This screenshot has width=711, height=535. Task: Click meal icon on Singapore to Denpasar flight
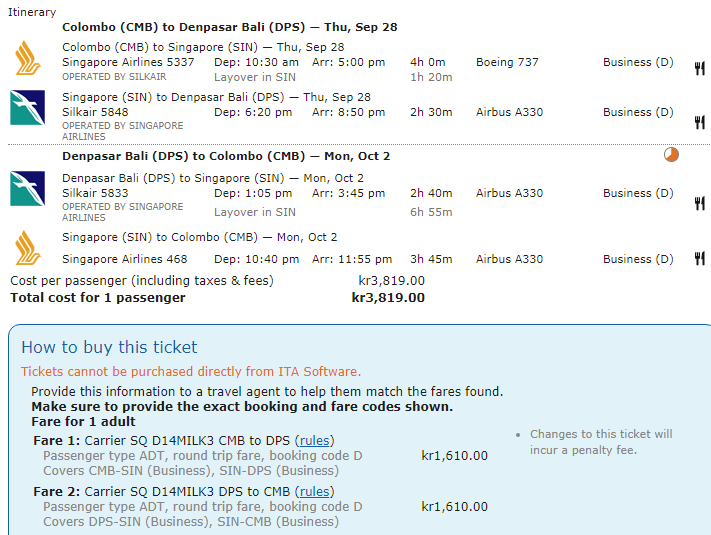pos(699,122)
